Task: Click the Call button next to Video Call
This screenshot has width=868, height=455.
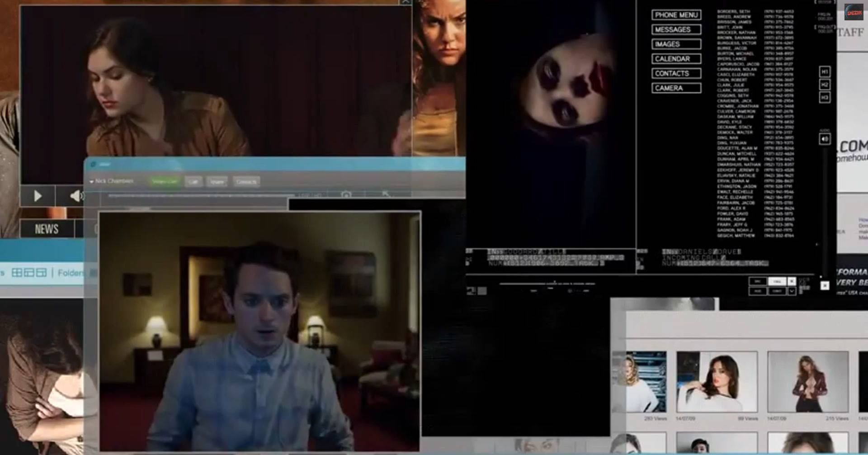Action: click(193, 182)
